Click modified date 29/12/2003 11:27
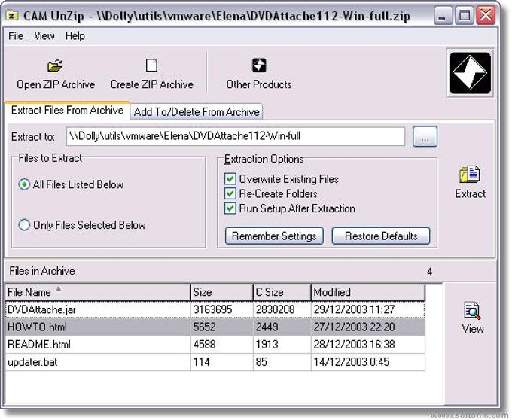This screenshot has width=512, height=420. [x=355, y=309]
